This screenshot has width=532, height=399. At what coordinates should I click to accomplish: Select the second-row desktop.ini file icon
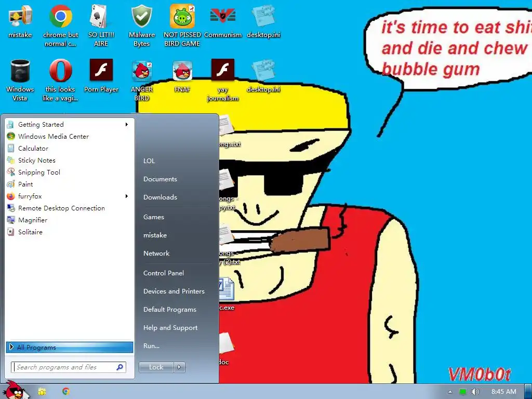pyautogui.click(x=263, y=76)
